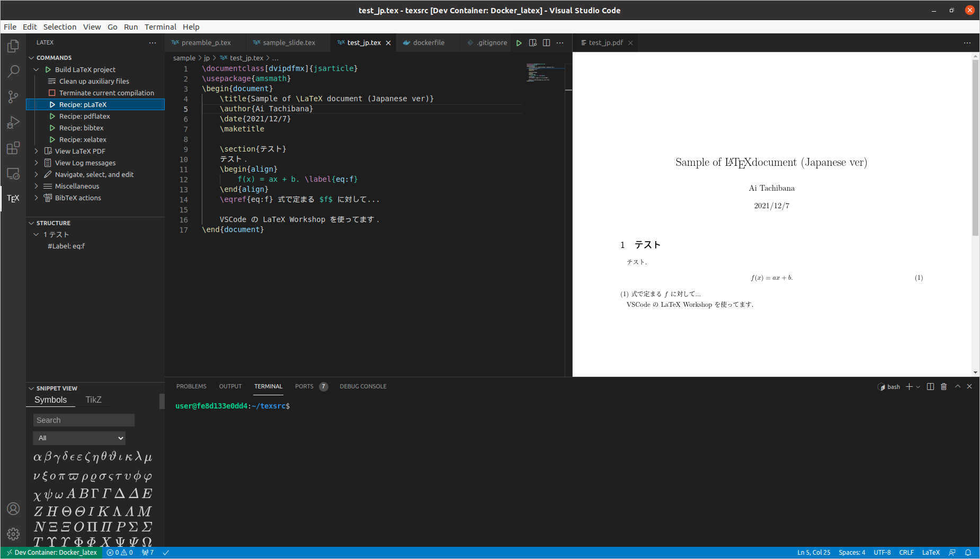Click the LaTeX build checkmark status icon
Image resolution: width=980 pixels, height=559 pixels.
(x=166, y=553)
